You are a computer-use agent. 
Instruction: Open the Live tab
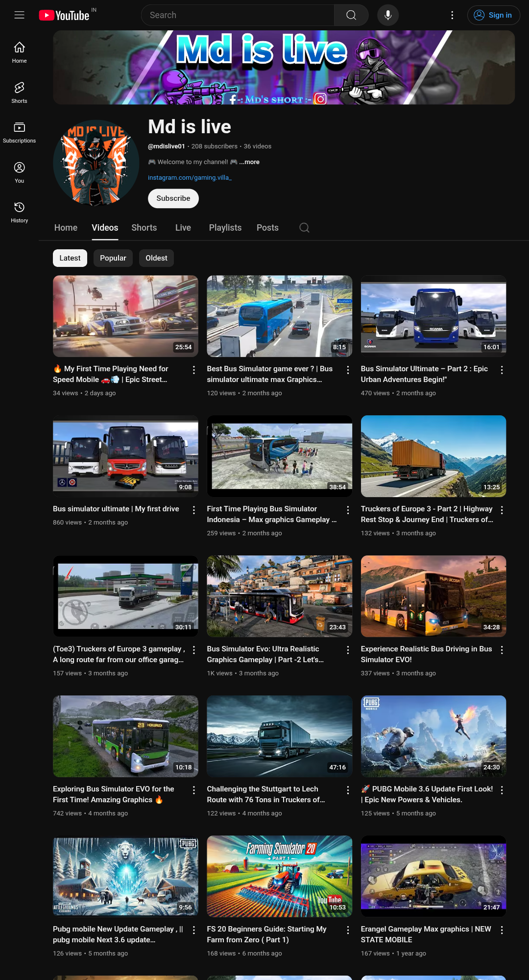183,228
